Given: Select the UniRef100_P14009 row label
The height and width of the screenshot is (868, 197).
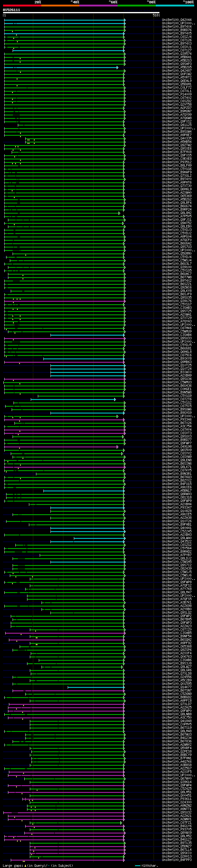Looking at the screenshot, I should (x=177, y=94).
